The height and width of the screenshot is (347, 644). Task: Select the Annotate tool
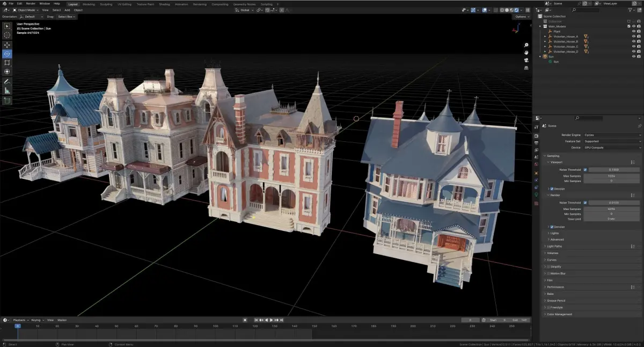point(7,81)
